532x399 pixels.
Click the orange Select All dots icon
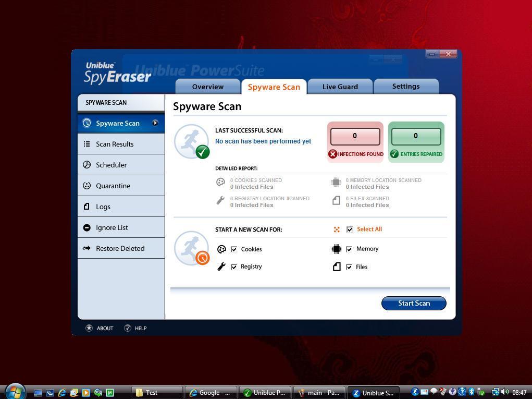click(x=337, y=229)
